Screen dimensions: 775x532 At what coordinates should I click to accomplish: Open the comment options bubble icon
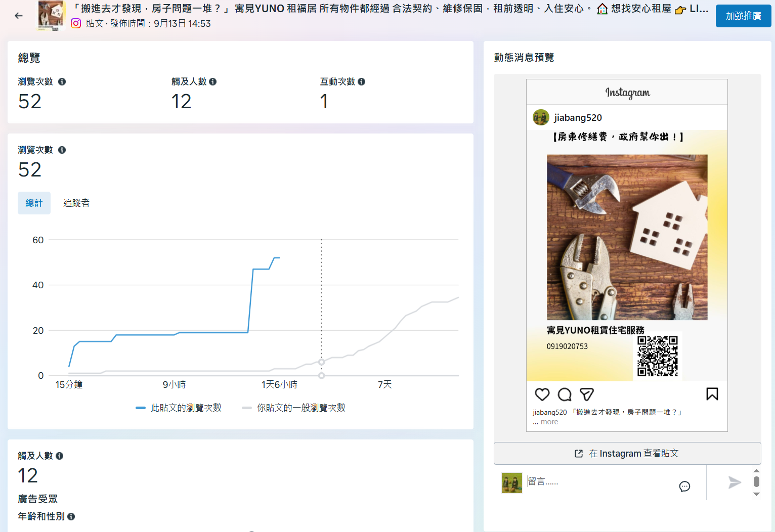point(684,486)
